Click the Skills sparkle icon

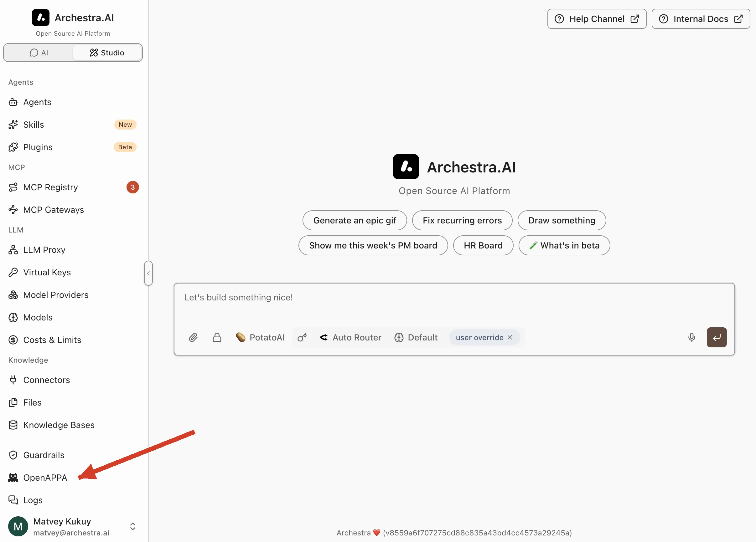coord(13,125)
